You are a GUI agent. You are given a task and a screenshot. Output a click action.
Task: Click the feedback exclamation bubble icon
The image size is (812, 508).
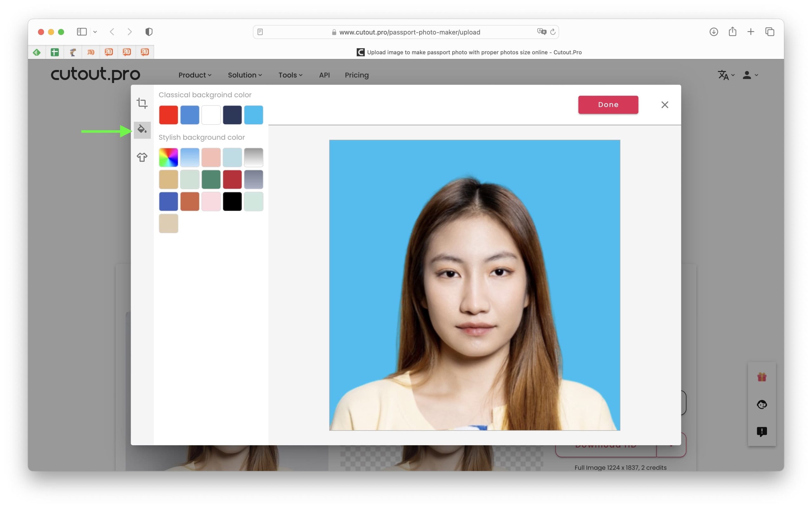(762, 431)
